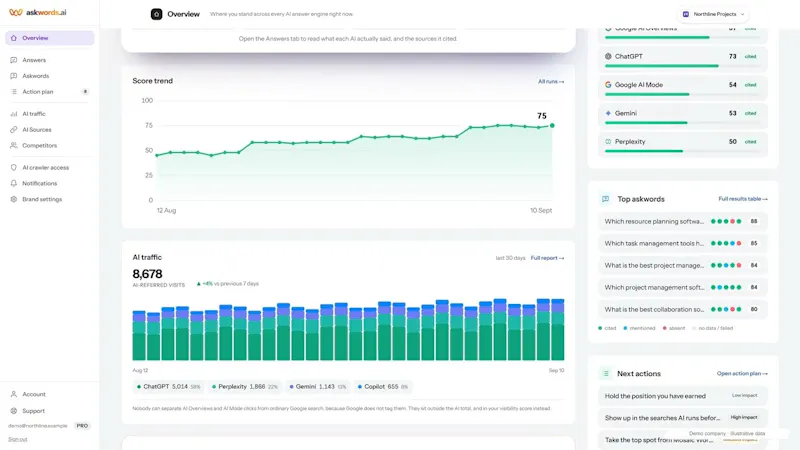This screenshot has height=450, width=800.
Task: Open the AI traffic Full report link
Action: [x=547, y=258]
